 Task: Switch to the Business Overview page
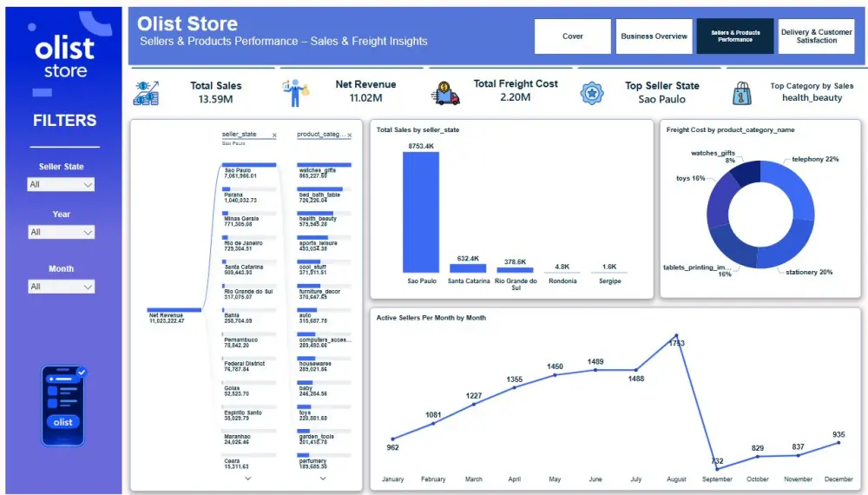(654, 36)
